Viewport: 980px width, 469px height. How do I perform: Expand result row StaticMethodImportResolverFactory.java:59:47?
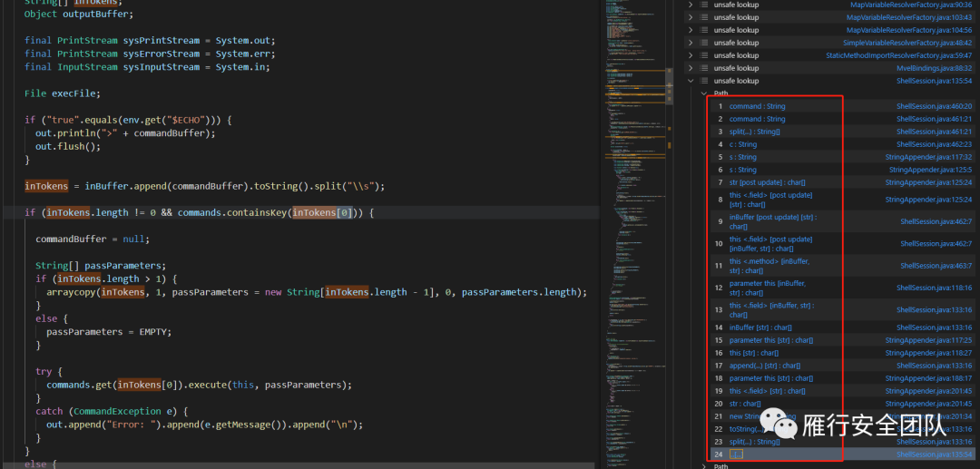690,55
